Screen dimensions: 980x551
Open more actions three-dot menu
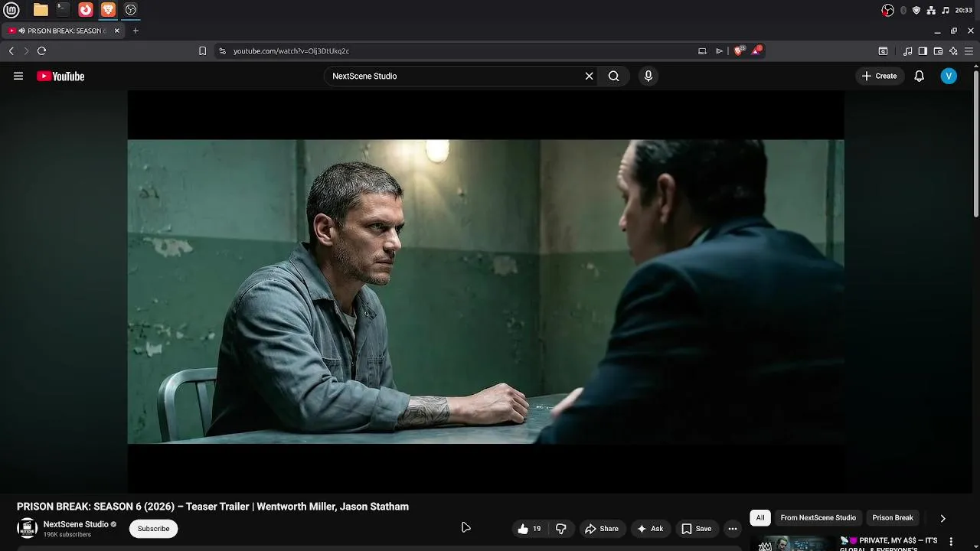point(733,529)
